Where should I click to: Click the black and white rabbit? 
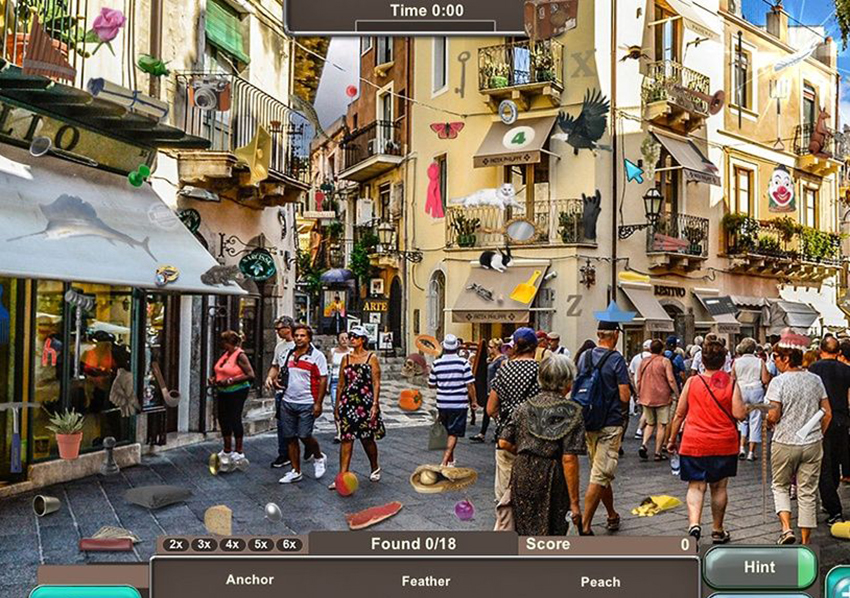[493, 259]
